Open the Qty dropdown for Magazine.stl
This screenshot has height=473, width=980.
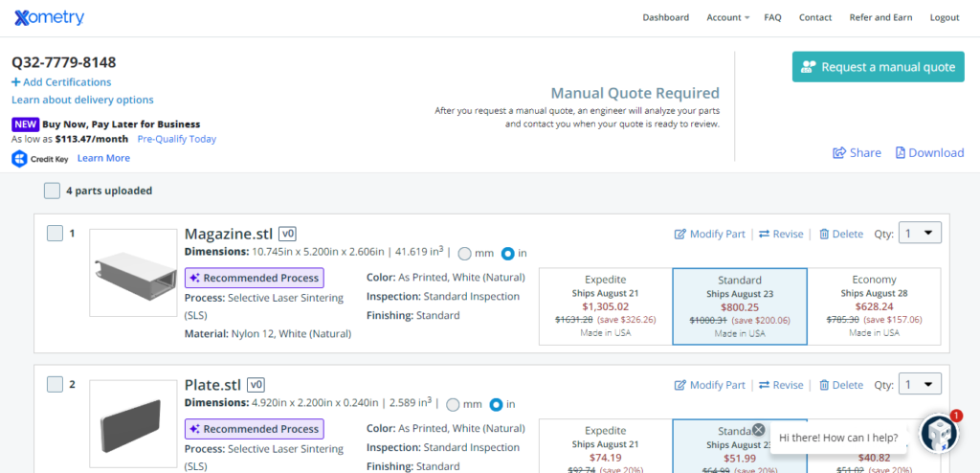[920, 234]
